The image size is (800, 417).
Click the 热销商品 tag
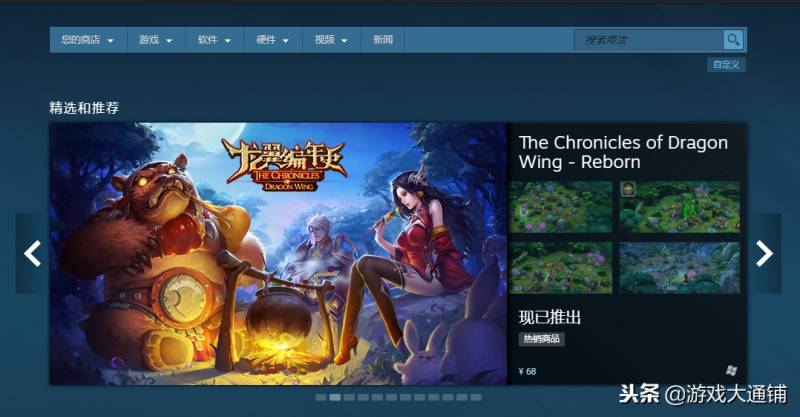pyautogui.click(x=542, y=339)
